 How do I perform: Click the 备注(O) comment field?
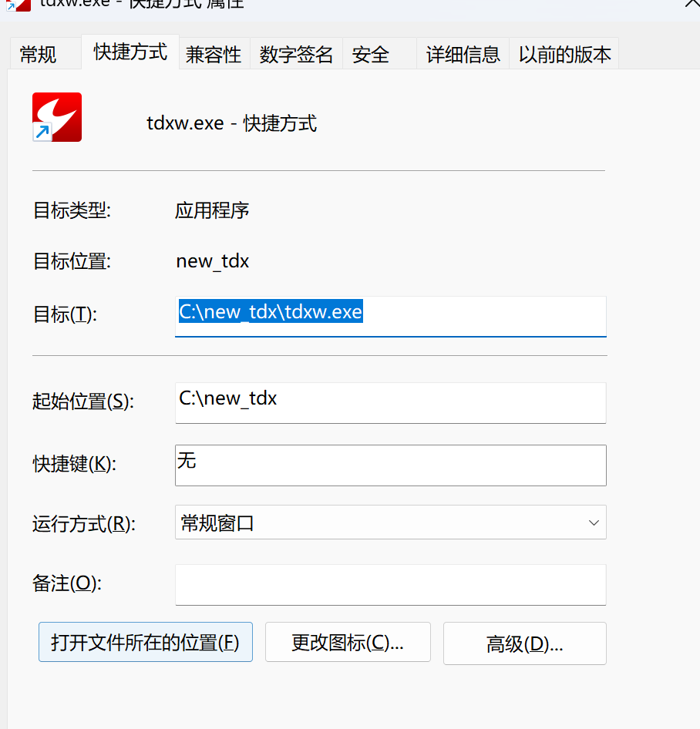391,585
